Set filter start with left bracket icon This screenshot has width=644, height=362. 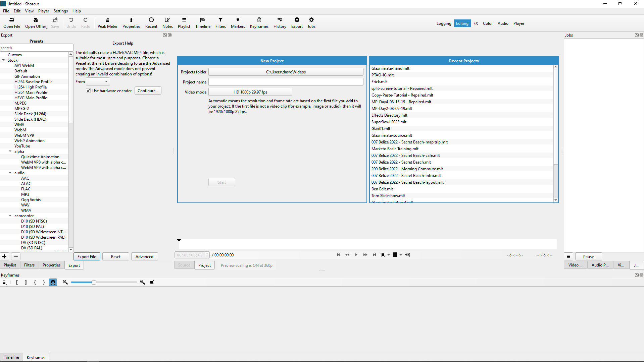(17, 282)
